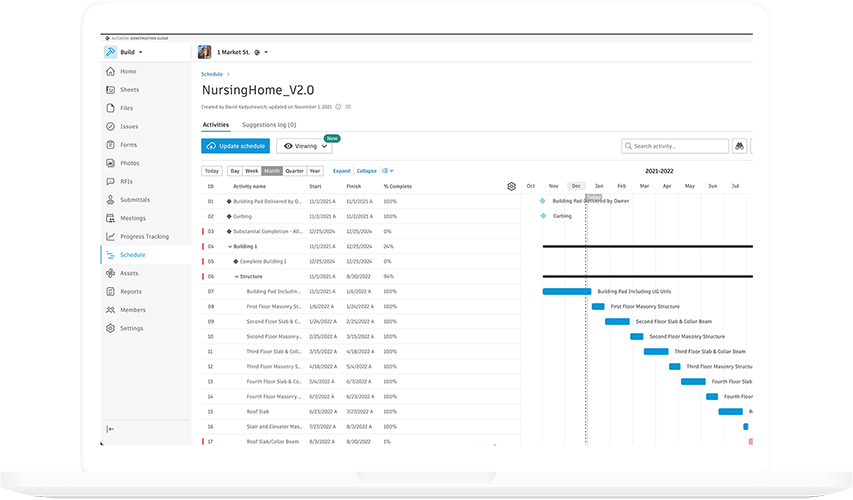Open table column settings gear icon

click(x=511, y=186)
